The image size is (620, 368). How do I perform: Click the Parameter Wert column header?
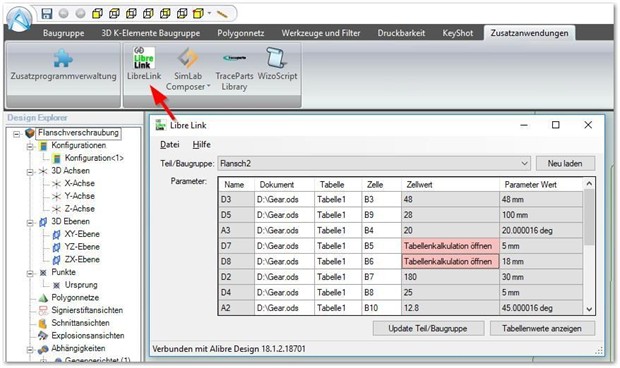pyautogui.click(x=542, y=185)
